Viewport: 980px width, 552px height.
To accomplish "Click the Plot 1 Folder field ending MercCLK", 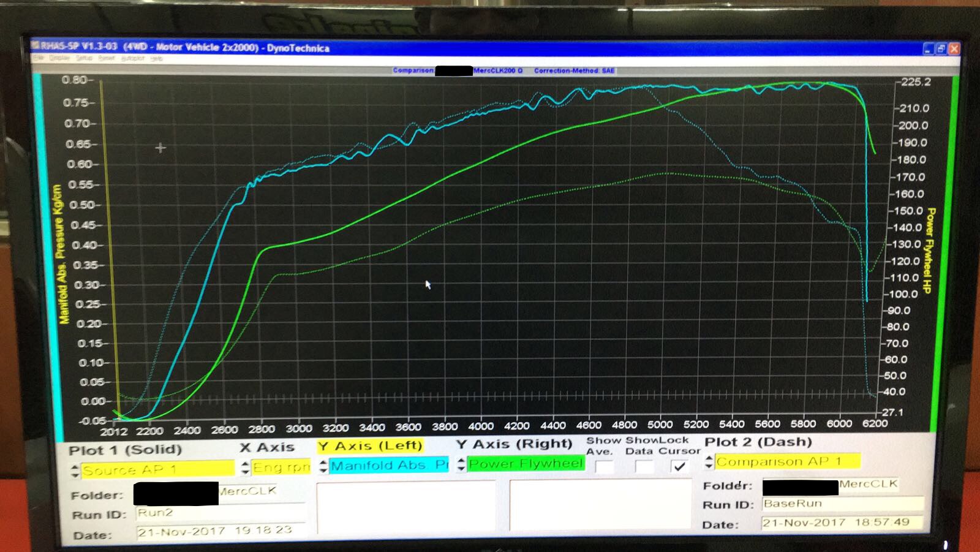I will (x=219, y=493).
